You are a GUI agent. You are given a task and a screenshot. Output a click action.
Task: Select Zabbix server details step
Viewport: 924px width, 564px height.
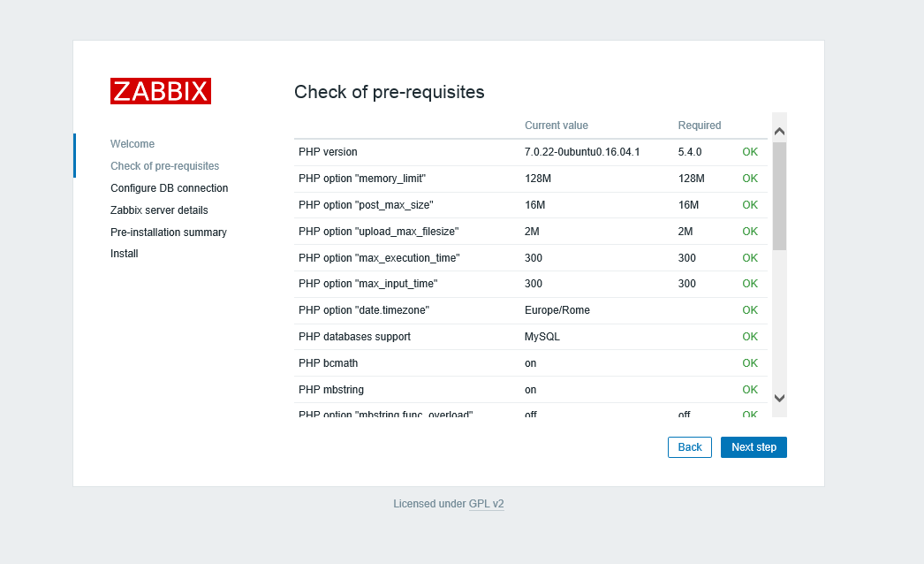coord(159,210)
